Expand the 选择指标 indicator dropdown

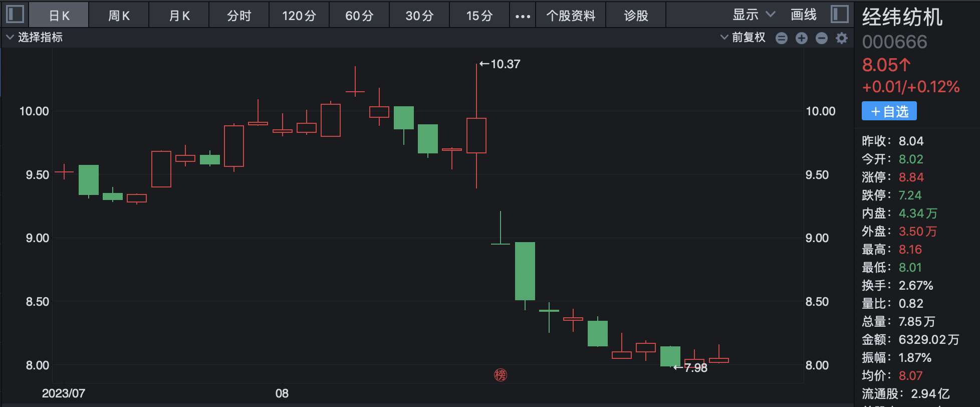(34, 38)
